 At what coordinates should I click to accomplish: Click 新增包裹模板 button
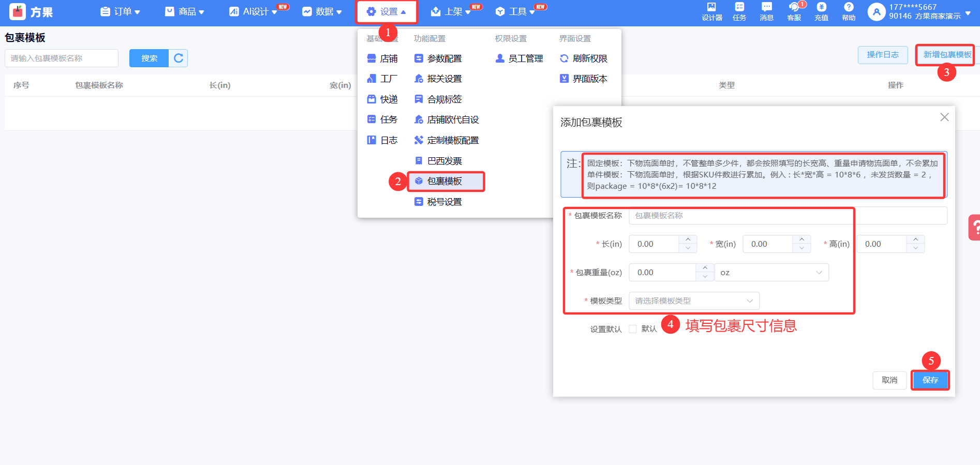coord(946,55)
